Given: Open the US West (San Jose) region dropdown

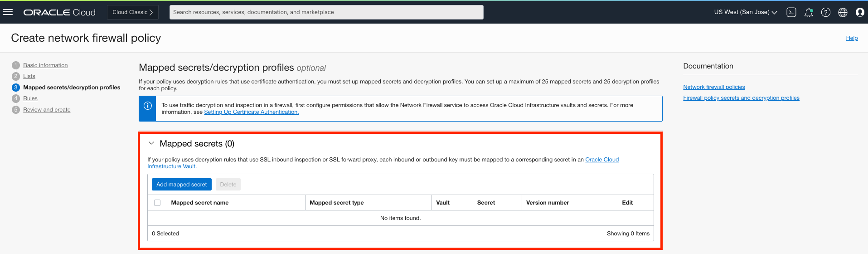Looking at the screenshot, I should pyautogui.click(x=745, y=12).
